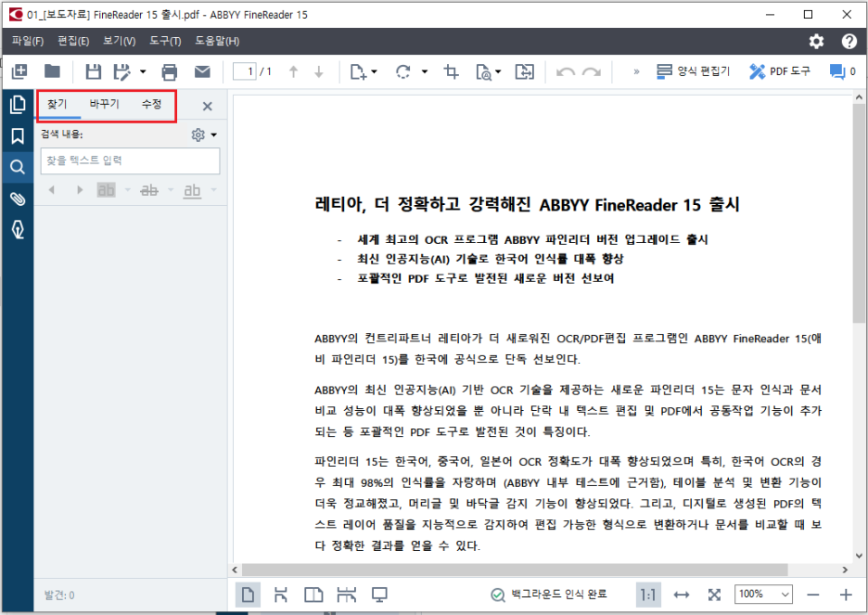Set zoom to actual size 1:1
This screenshot has width=868, height=615.
(x=648, y=596)
